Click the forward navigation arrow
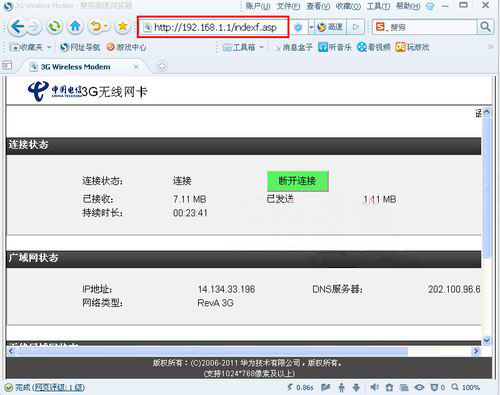 pyautogui.click(x=34, y=27)
